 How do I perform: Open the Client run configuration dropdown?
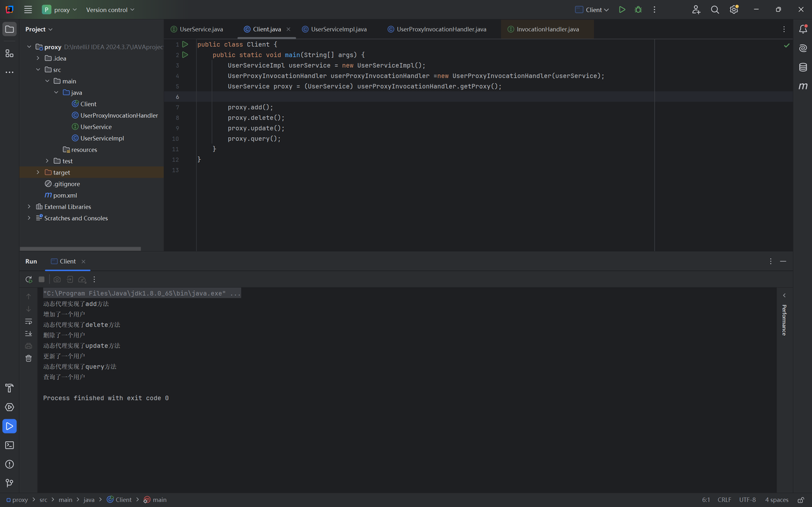[x=592, y=10]
